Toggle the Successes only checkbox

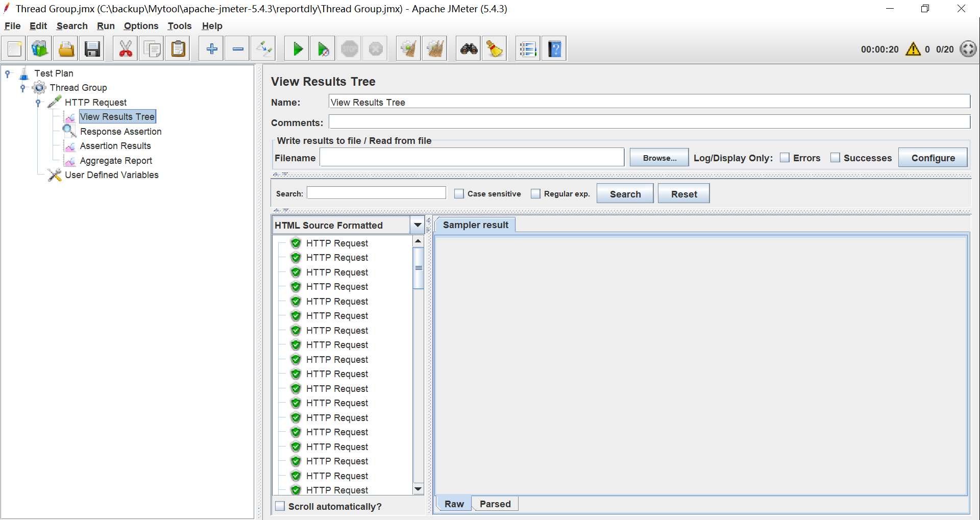836,158
